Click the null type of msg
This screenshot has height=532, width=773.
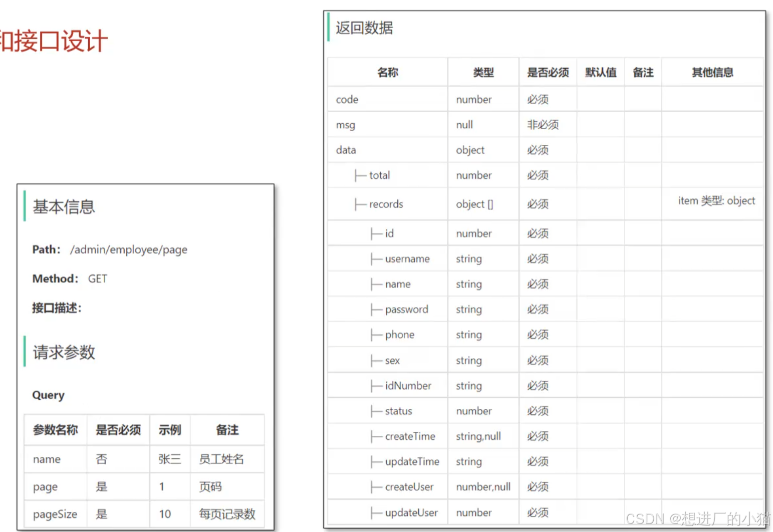point(464,125)
